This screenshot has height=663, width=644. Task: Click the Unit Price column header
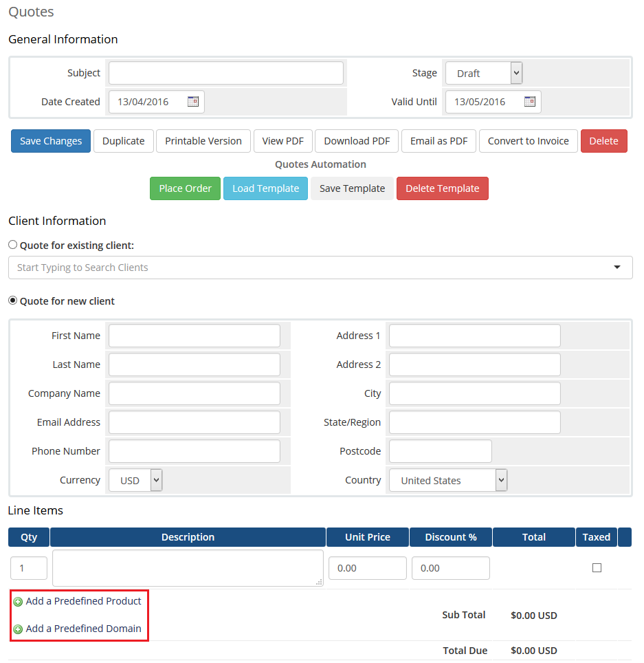click(368, 537)
